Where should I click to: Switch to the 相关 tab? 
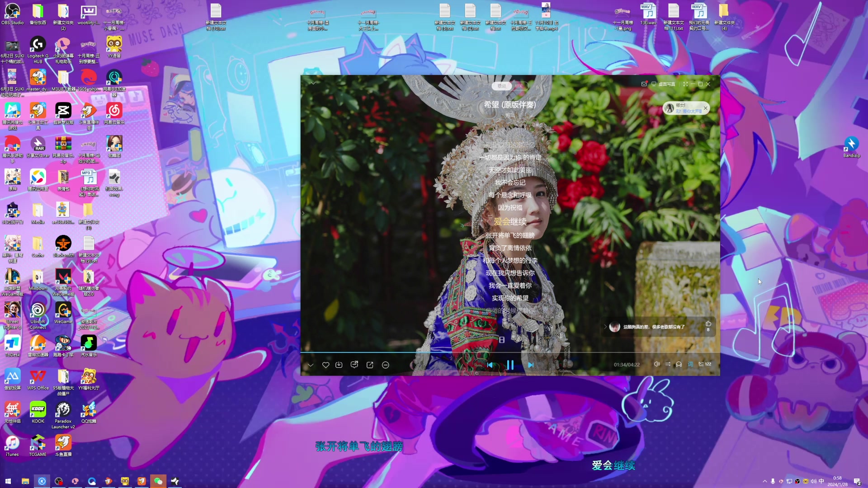coord(519,86)
